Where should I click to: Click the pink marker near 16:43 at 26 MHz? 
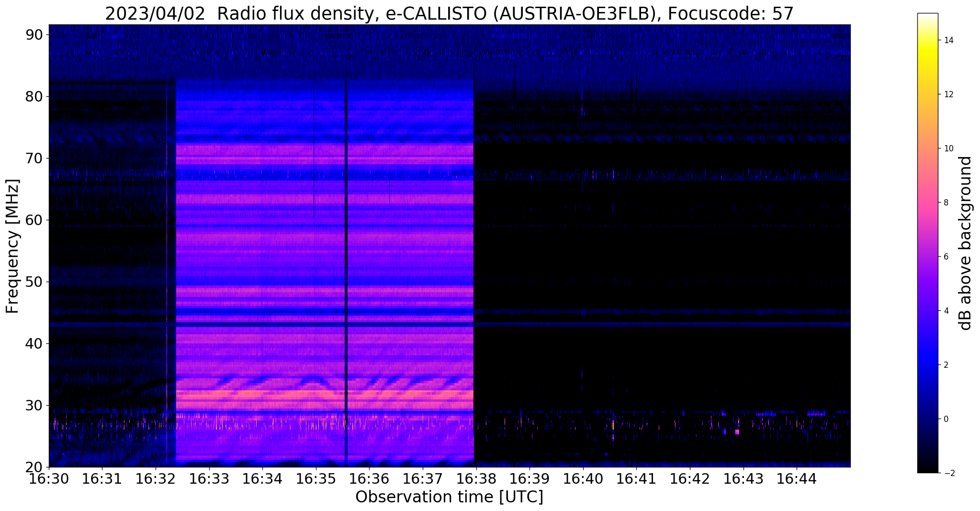click(x=737, y=432)
